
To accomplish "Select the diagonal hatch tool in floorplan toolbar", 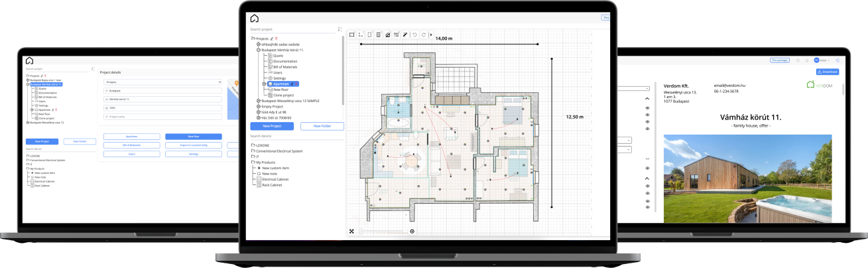I will [387, 34].
